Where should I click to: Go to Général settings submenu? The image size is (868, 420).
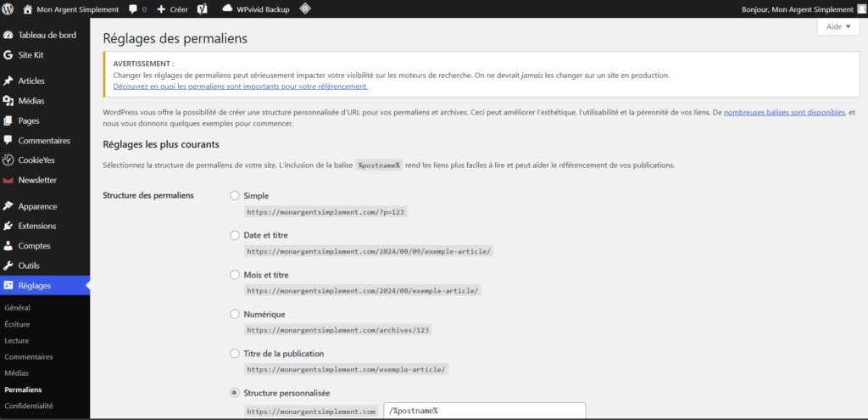click(18, 308)
